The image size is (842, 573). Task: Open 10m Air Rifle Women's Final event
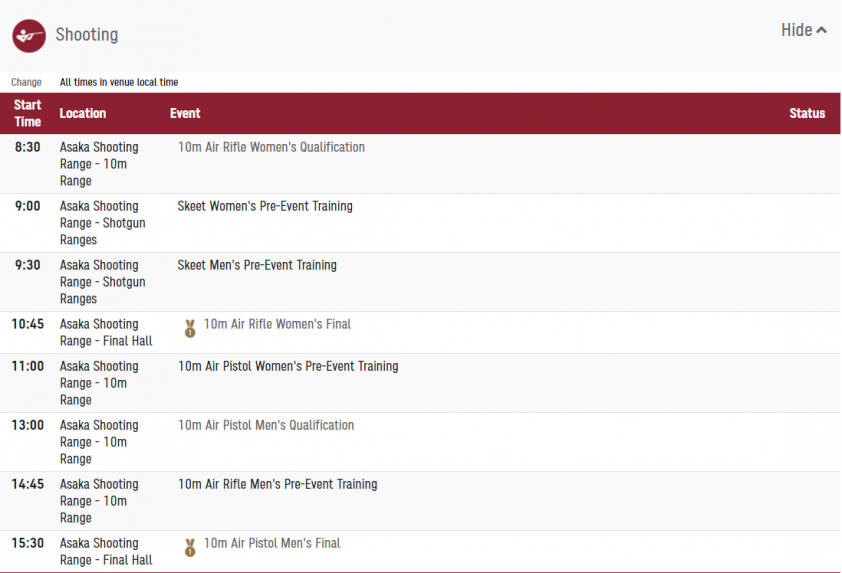coord(277,324)
